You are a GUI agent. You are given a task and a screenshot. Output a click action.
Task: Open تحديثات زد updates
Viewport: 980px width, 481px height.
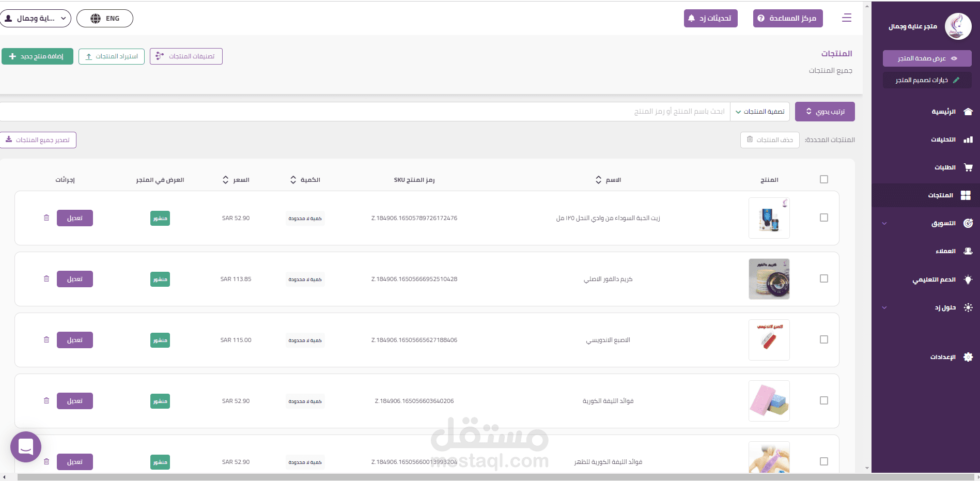pos(711,19)
